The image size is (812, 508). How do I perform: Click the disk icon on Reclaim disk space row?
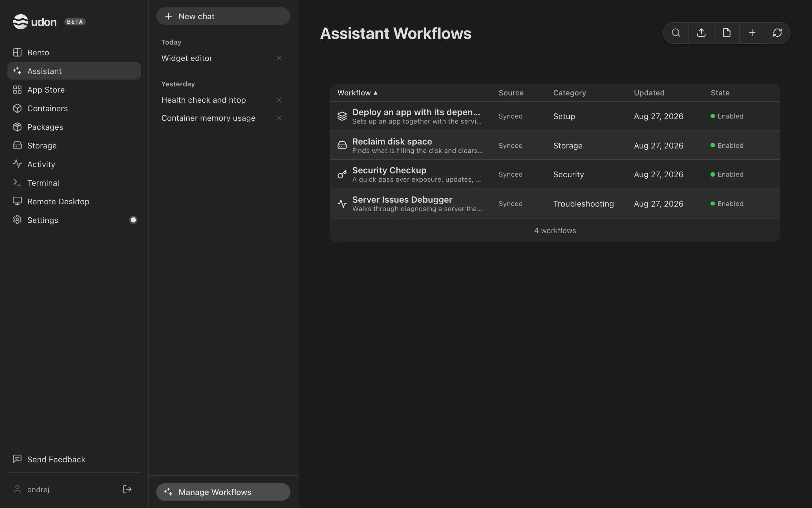[x=342, y=145]
